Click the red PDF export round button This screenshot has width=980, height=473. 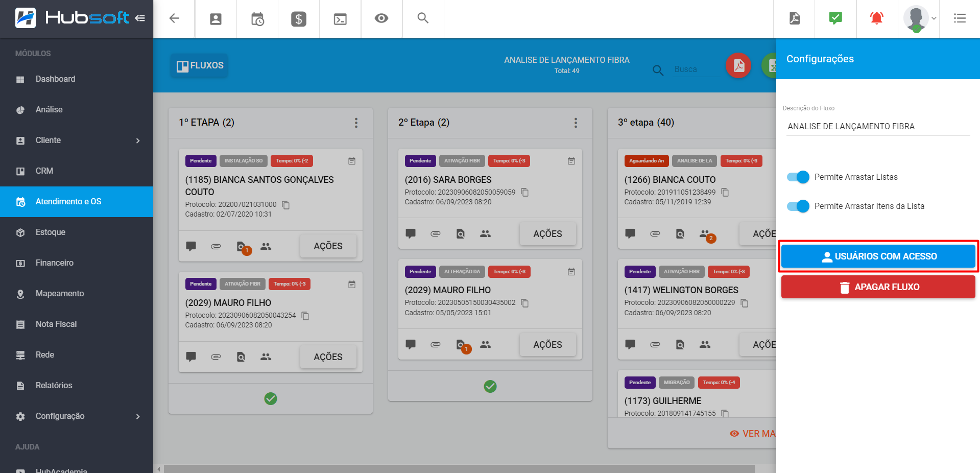(738, 65)
